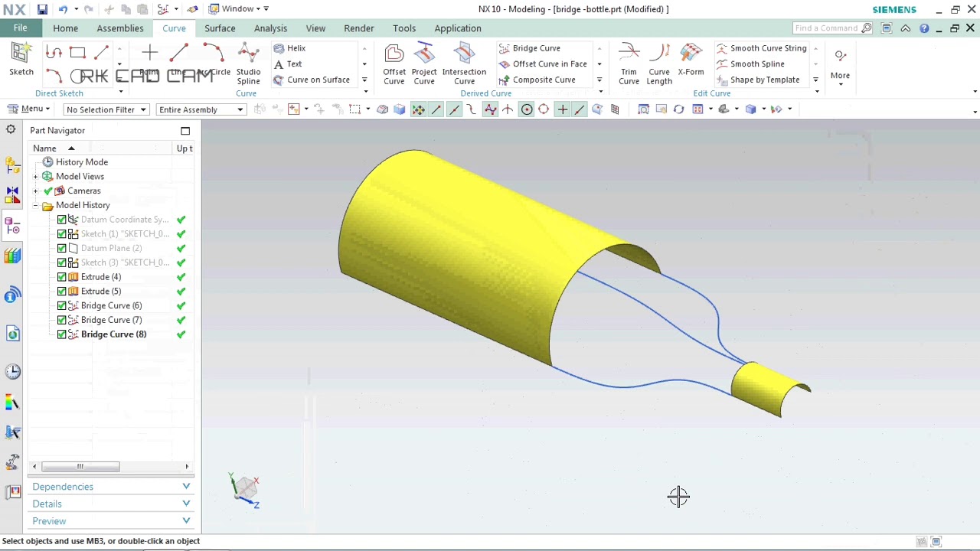Toggle the Bridge Curve (8) checkbox
Screen dimensions: 980x551
point(62,334)
